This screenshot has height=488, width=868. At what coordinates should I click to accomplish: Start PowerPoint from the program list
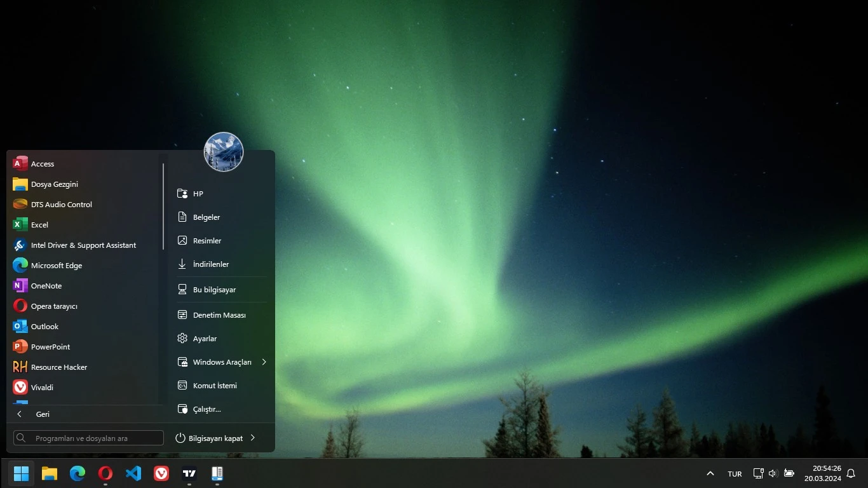coord(84,347)
